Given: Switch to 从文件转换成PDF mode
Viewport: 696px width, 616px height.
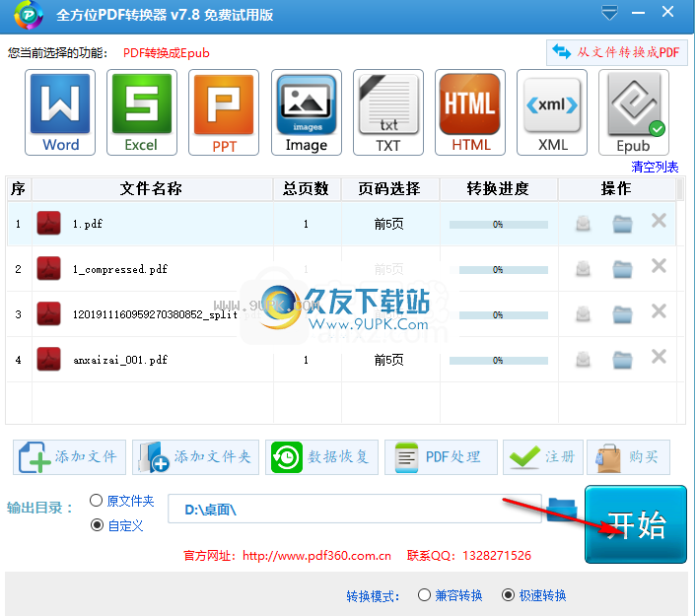Looking at the screenshot, I should click(x=616, y=52).
